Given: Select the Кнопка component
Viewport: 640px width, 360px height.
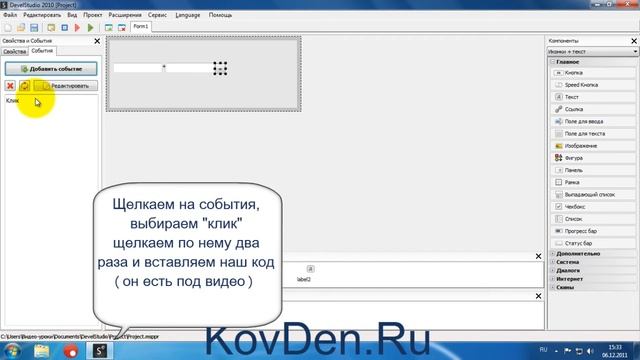Looking at the screenshot, I should (593, 73).
